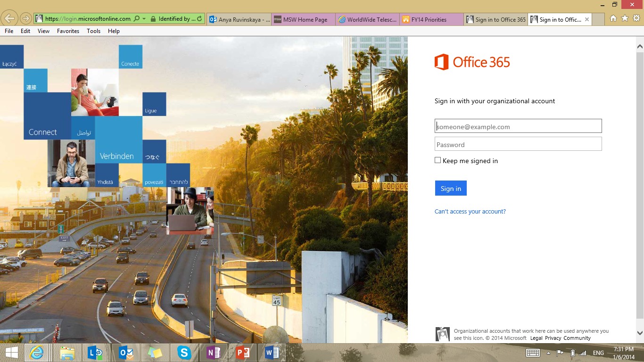Image resolution: width=644 pixels, height=362 pixels.
Task: Click the someone@example.com email field
Action: pos(518,126)
